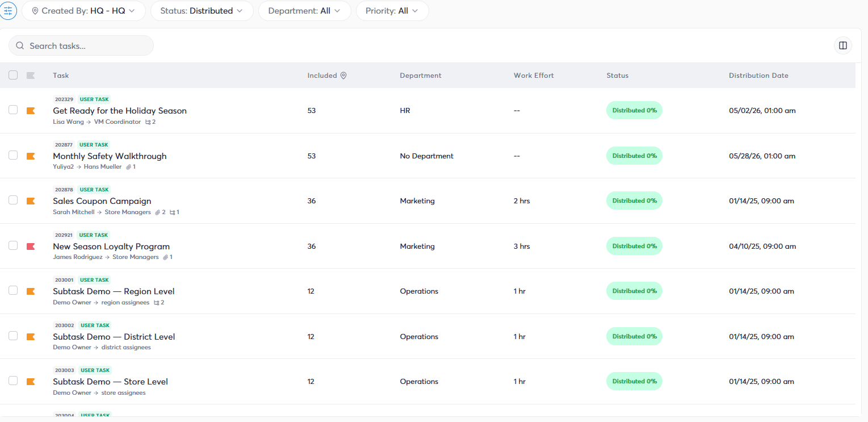
Task: Expand the Status: Distributed filter
Action: [x=202, y=11]
